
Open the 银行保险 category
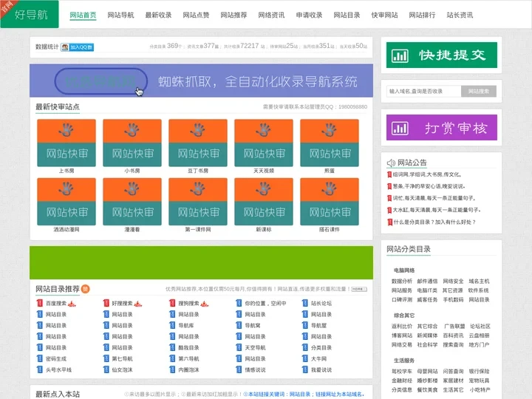(x=479, y=372)
